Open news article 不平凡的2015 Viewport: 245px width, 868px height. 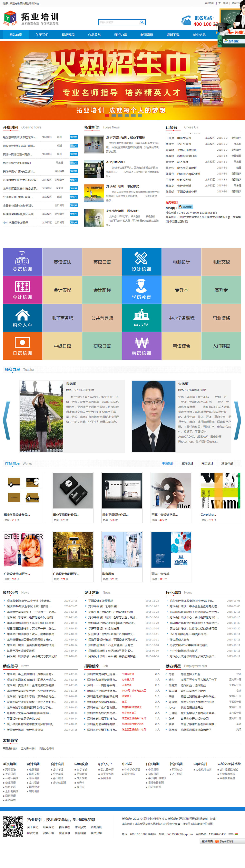pyautogui.click(x=116, y=162)
